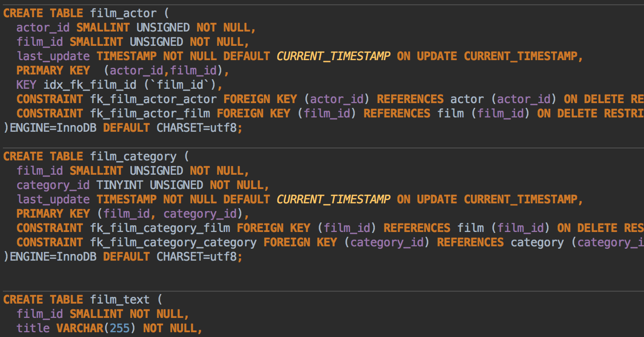Click fk_film_category_category constraint name
644x337 pixels.
coord(173,242)
